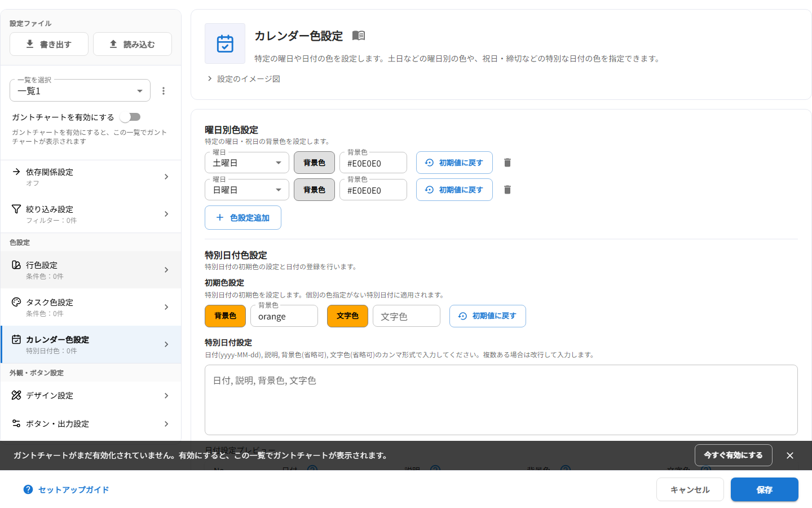Click the plus icon in 色設定追加
The image size is (812, 508).
coord(220,217)
